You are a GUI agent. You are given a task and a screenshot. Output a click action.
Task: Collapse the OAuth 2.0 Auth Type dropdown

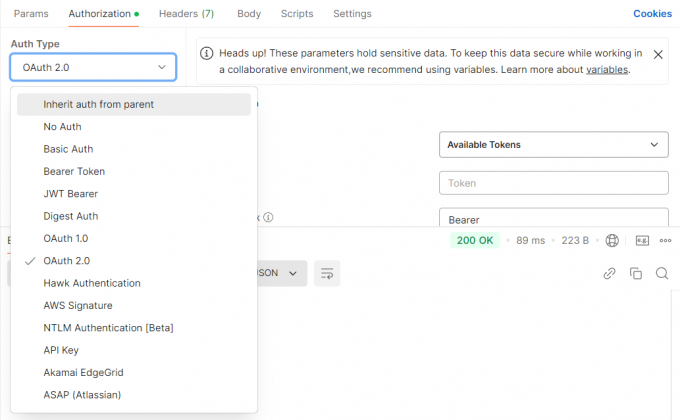click(x=93, y=67)
